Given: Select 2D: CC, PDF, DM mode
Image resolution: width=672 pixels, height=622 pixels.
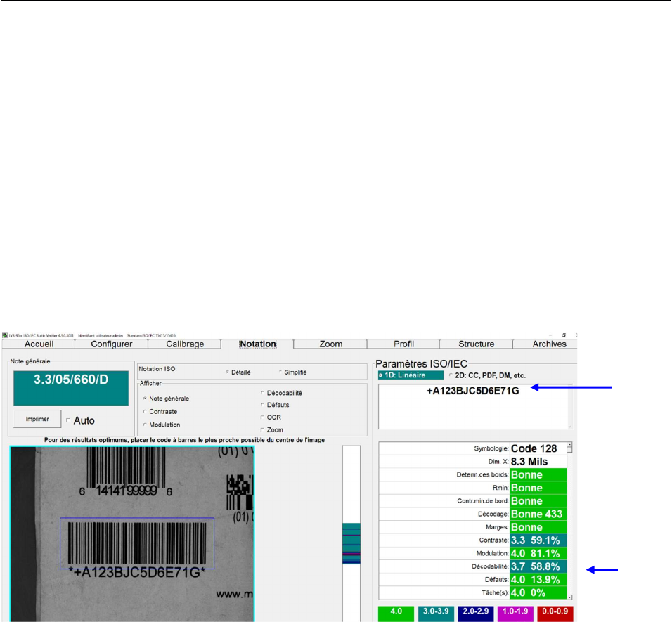Looking at the screenshot, I should 487,375.
